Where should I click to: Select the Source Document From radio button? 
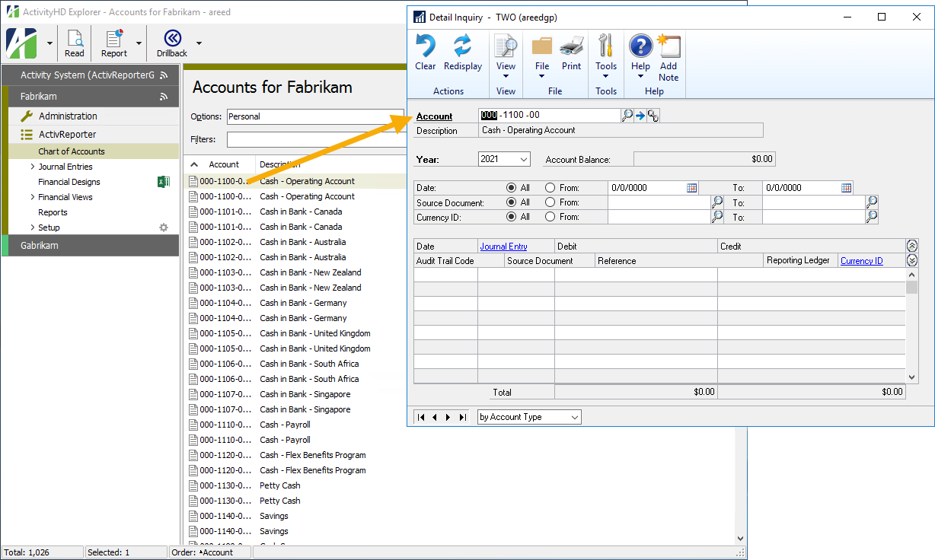[550, 202]
